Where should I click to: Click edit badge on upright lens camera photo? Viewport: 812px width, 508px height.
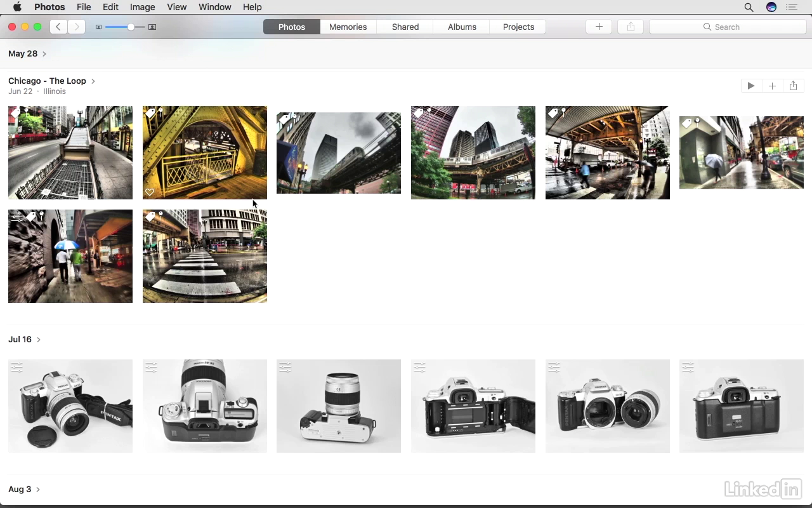(x=285, y=367)
